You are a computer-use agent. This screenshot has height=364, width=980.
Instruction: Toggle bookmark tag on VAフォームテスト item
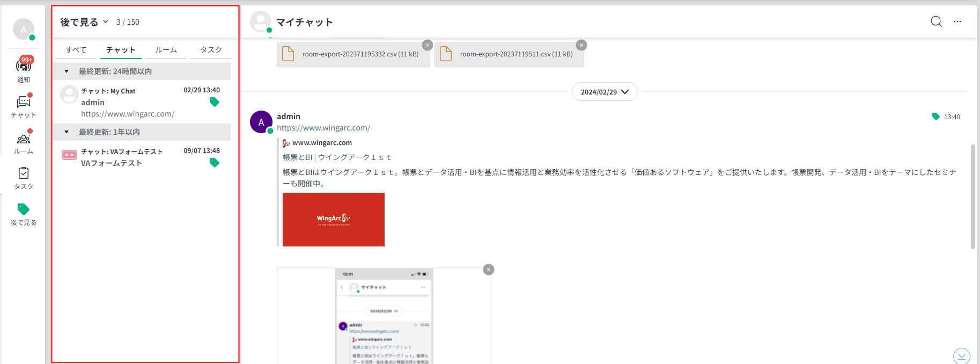point(215,163)
